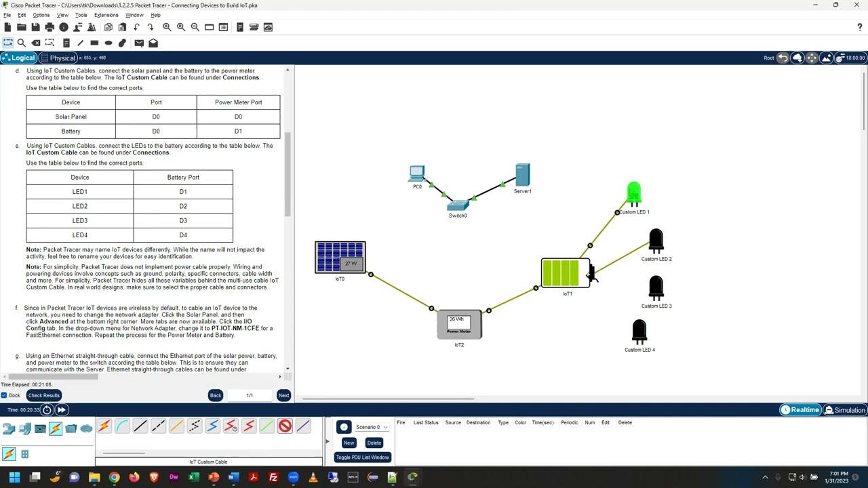Redo the last undone action
This screenshot has height=488, width=868.
tap(151, 27)
